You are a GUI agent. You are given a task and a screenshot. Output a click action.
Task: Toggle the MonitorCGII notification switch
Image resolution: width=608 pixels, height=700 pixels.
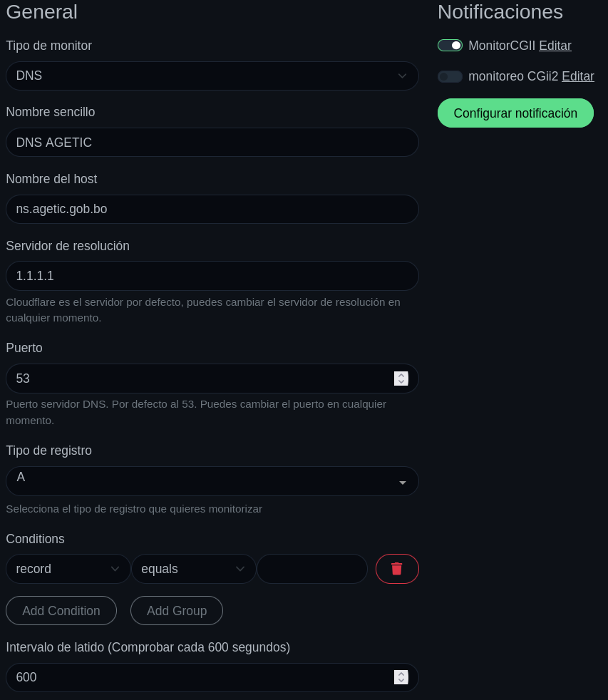450,46
